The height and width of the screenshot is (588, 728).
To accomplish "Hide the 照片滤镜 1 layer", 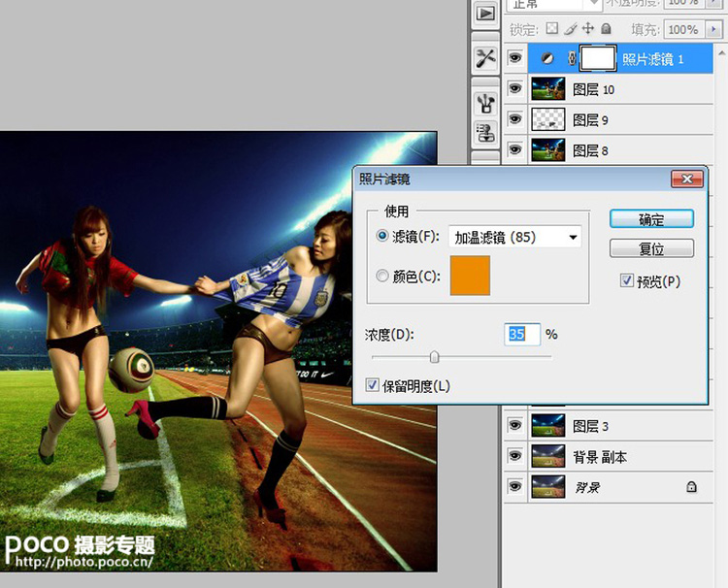I will point(514,58).
